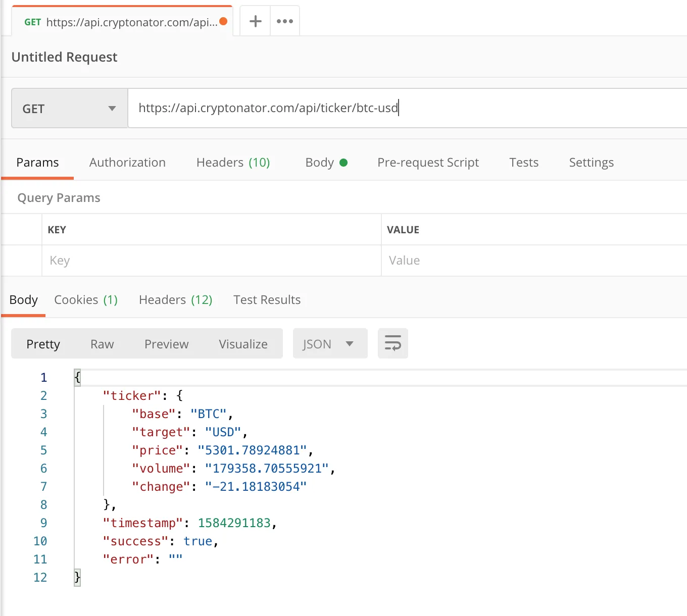View response Headers (12) tab
The image size is (687, 616).
(x=175, y=300)
